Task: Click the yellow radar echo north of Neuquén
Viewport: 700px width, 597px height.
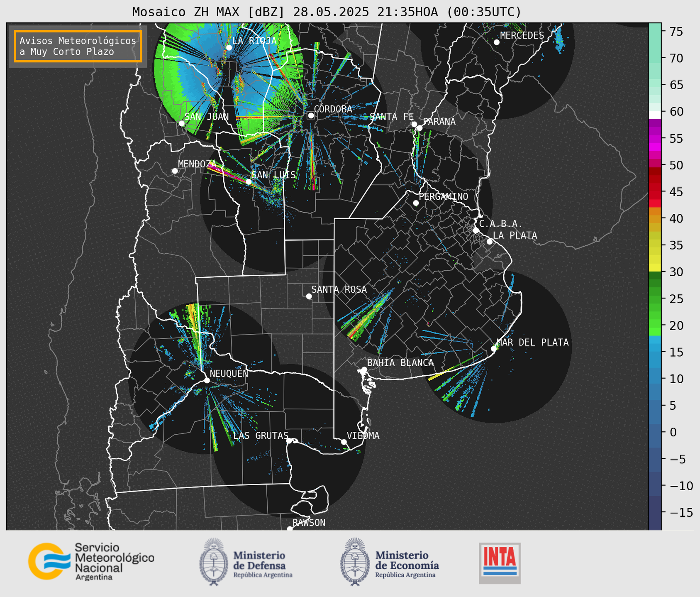Action: coord(193,318)
